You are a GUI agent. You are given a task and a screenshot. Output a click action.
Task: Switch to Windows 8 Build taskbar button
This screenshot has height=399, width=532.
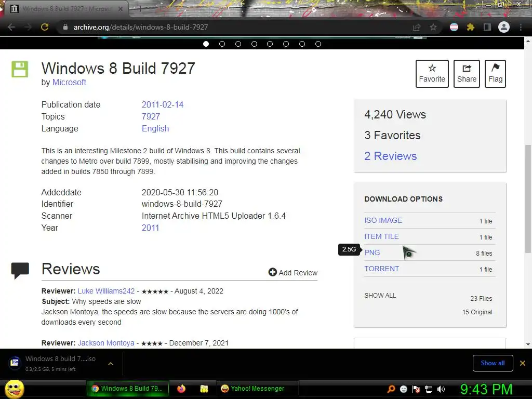pyautogui.click(x=128, y=389)
